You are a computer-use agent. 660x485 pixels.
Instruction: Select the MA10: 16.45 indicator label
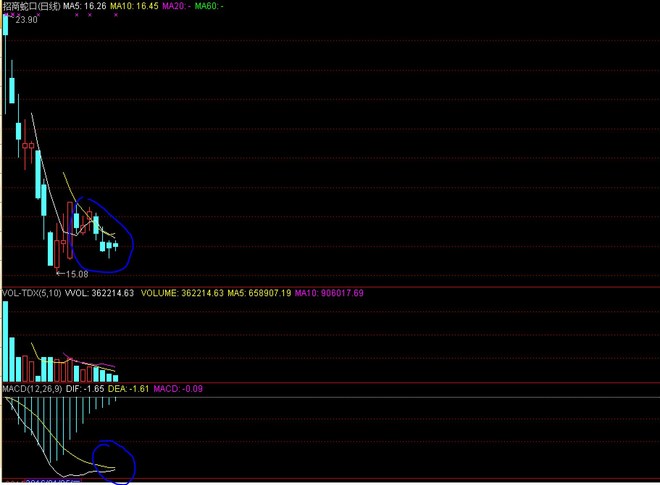134,6
